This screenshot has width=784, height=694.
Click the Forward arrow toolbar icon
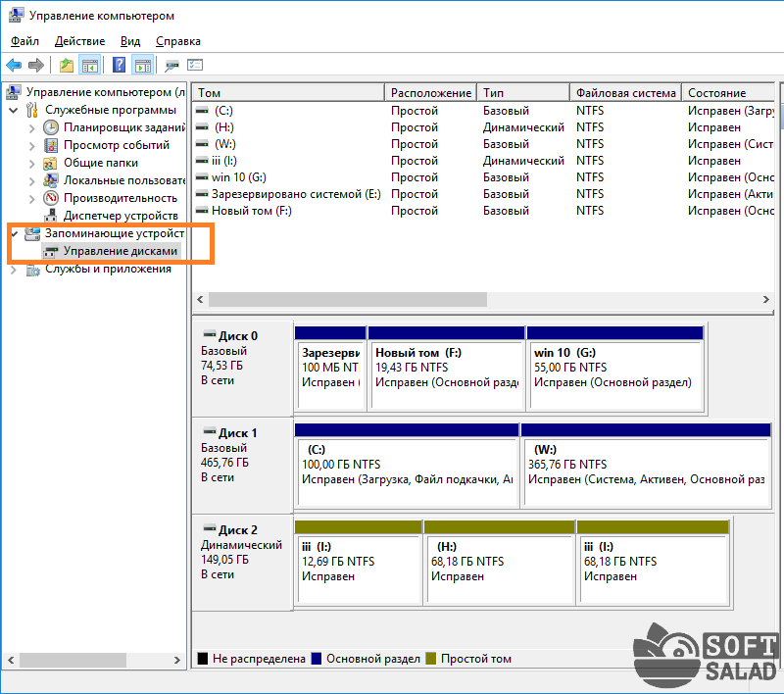[x=36, y=65]
